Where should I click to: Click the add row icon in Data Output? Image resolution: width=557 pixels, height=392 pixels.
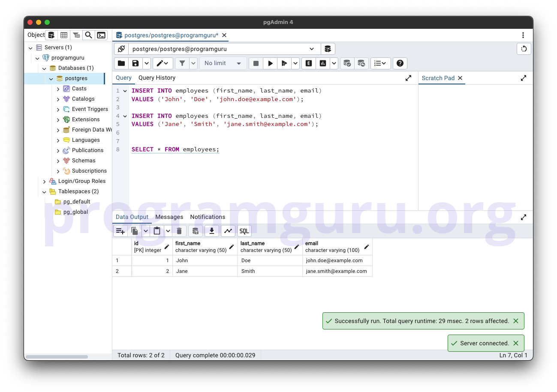120,231
